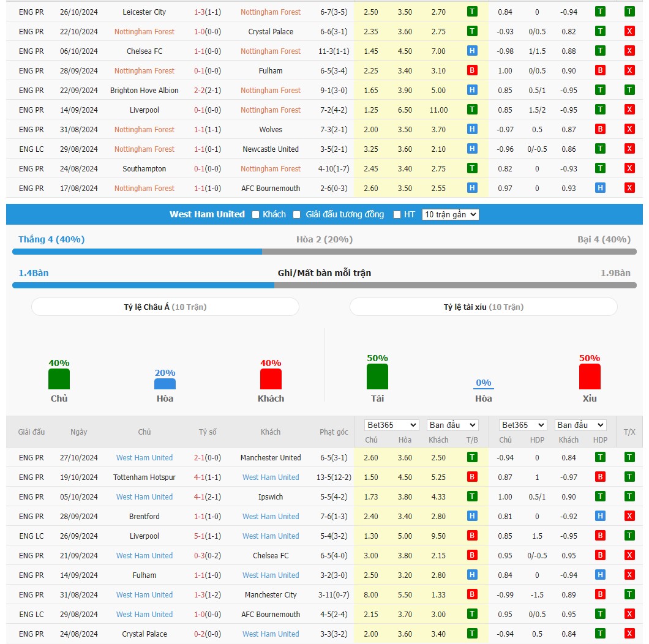
Task: Click score "2-1(0-0)" in Manchester United row
Action: (x=208, y=458)
